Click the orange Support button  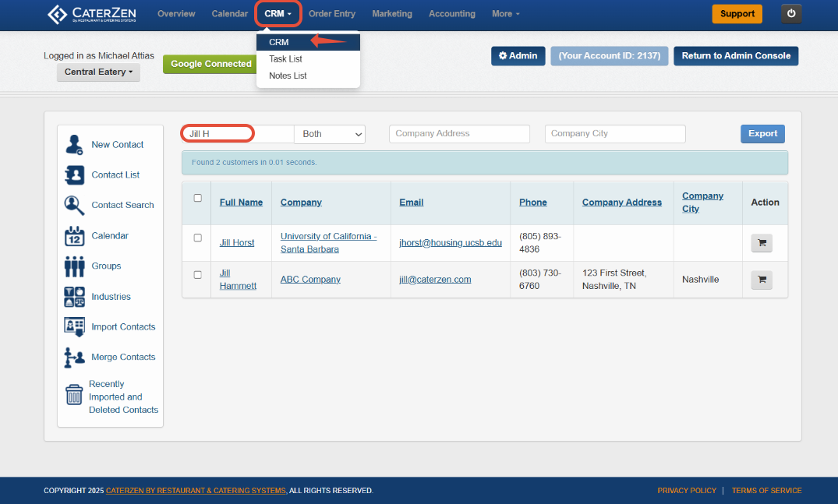tap(737, 14)
